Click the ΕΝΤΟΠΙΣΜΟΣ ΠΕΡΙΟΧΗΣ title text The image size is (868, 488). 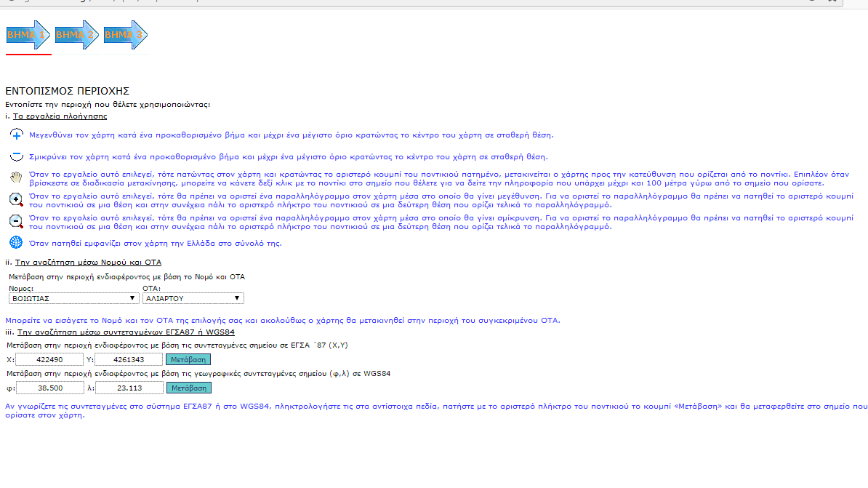[67, 91]
